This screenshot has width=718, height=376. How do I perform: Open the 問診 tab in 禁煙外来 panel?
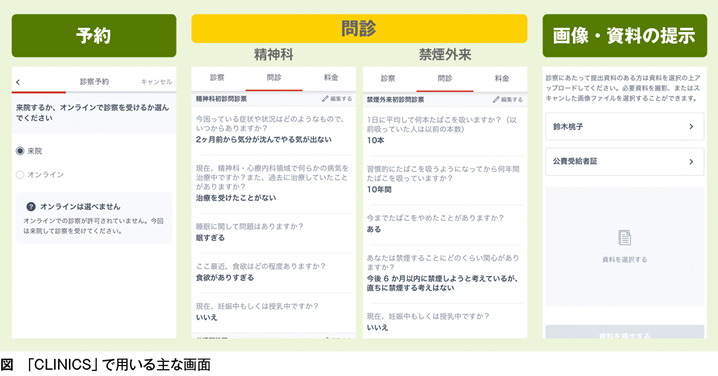click(445, 78)
